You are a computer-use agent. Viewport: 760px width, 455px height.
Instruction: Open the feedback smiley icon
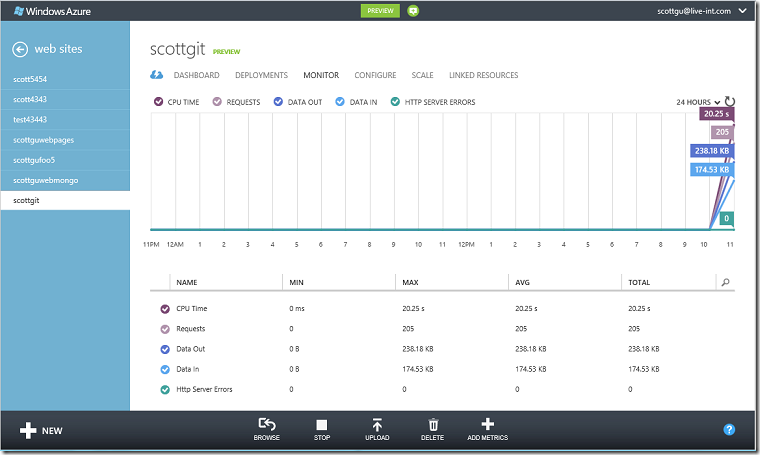[x=413, y=11]
